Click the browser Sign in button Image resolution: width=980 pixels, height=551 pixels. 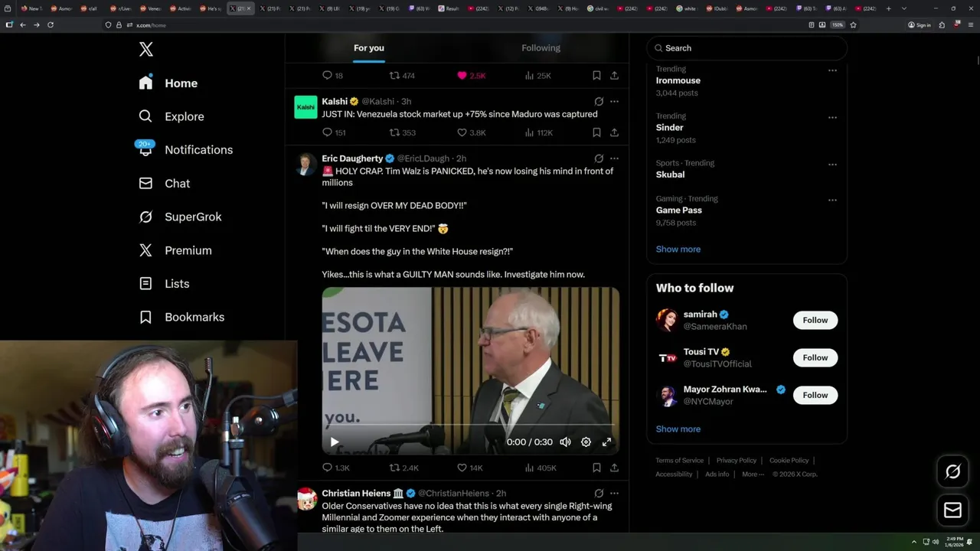920,24
